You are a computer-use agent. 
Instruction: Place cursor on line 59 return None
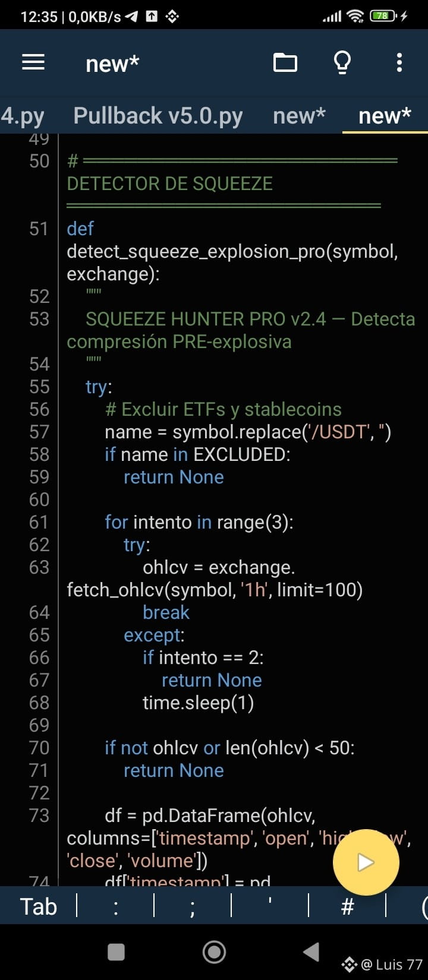[174, 477]
